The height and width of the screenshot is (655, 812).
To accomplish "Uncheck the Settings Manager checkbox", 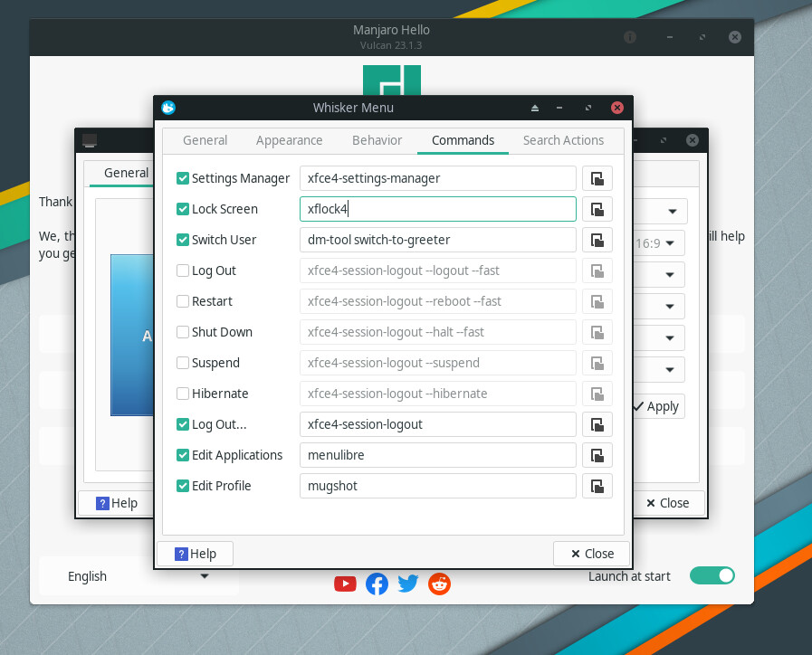I will tap(182, 178).
